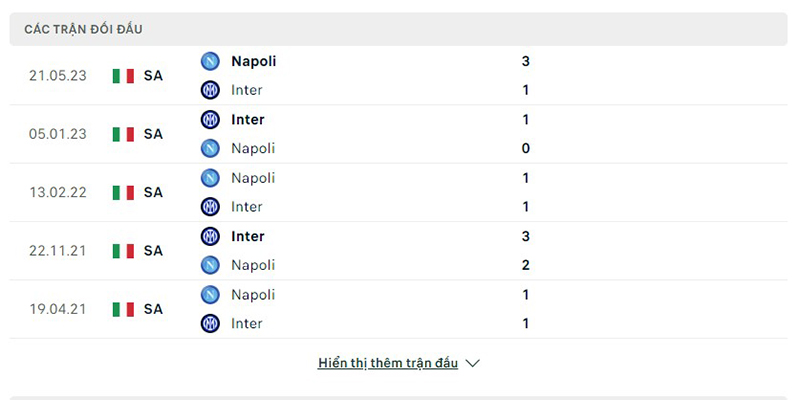Viewport: 800px width, 400px height.
Task: Select the "Các trận đối đầu" header
Action: click(x=83, y=29)
